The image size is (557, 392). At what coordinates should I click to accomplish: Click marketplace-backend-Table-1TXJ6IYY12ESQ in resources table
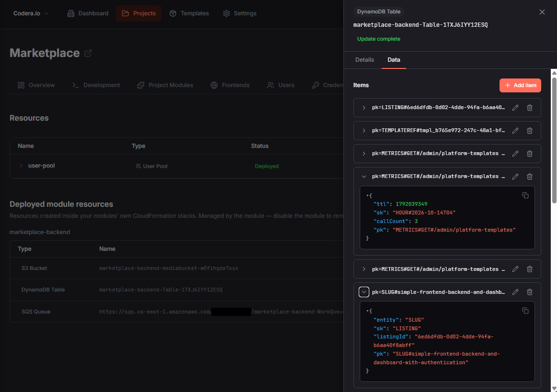point(160,290)
